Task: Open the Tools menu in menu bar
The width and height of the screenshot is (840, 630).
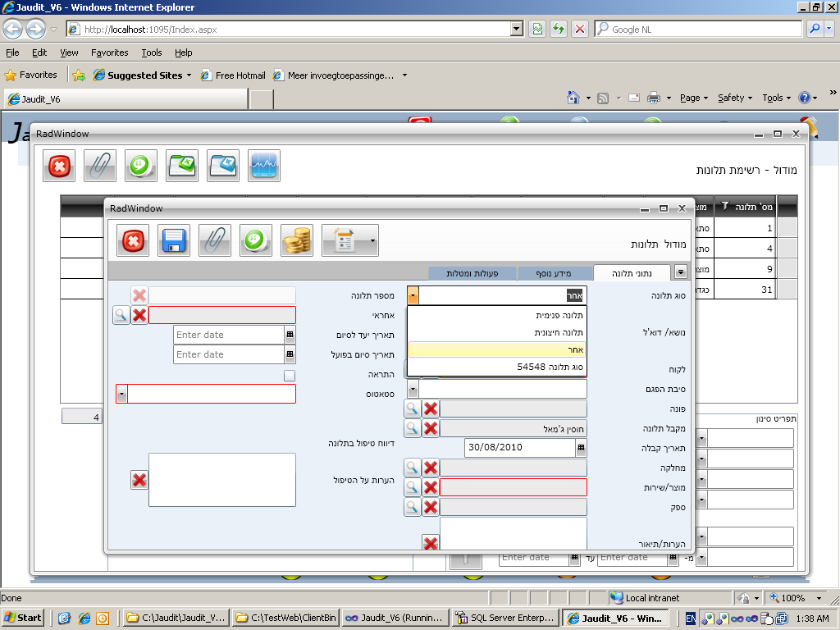Action: 152,52
